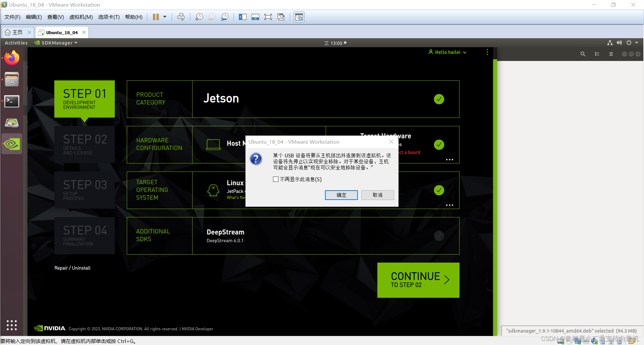Open the NVIDIA Developer footer link
This screenshot has width=644, height=345.
[x=198, y=329]
